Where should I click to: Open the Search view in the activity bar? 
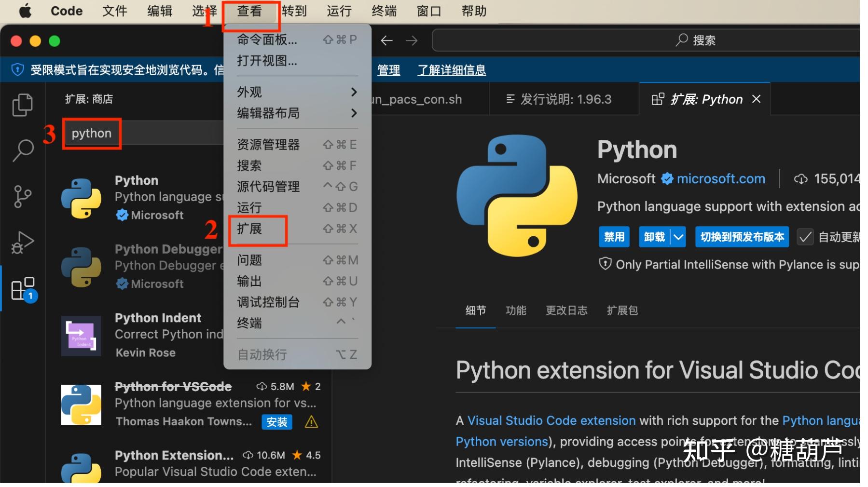click(x=22, y=150)
